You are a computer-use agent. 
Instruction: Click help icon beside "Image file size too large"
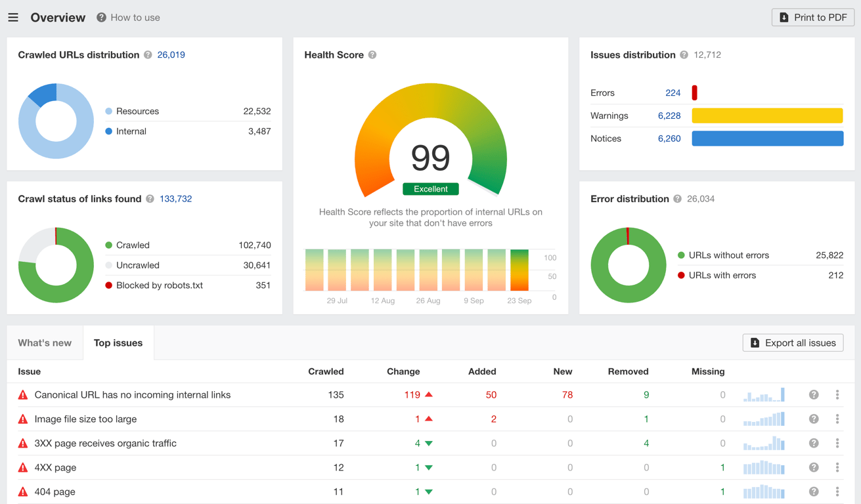[x=814, y=419]
